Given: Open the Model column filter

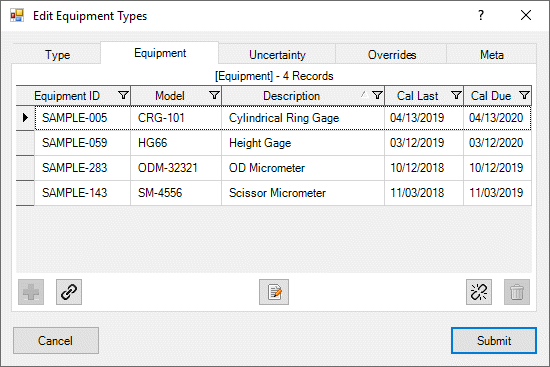Looking at the screenshot, I should point(214,95).
